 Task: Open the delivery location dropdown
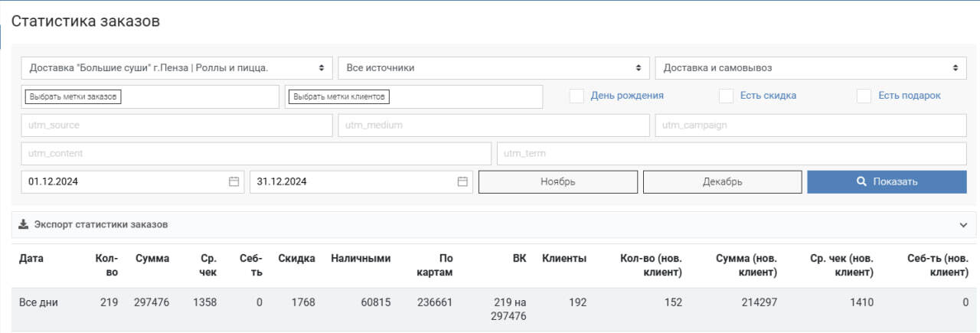click(177, 67)
